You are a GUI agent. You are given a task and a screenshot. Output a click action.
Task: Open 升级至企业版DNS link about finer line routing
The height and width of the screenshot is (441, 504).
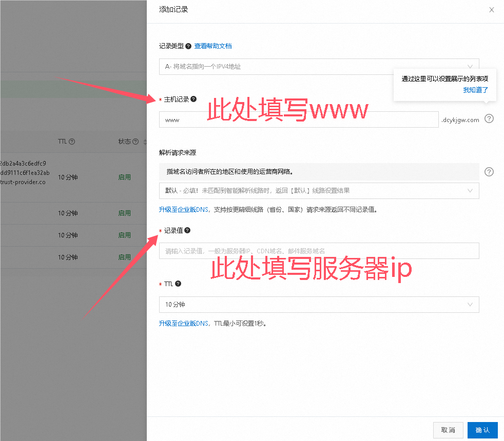click(x=184, y=209)
